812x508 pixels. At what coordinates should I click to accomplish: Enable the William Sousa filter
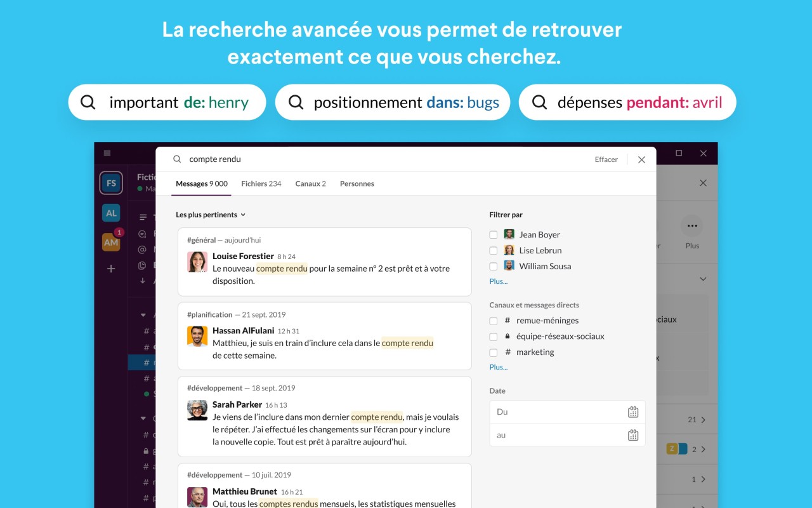(493, 265)
